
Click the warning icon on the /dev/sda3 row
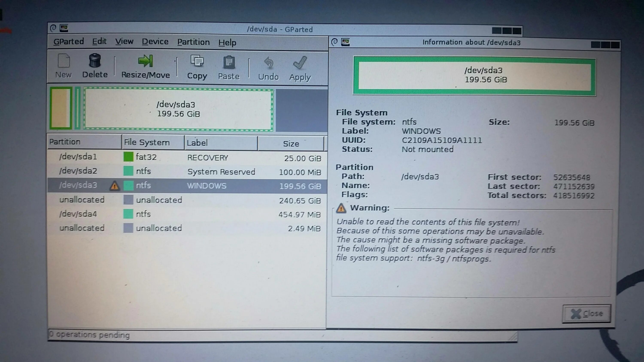[114, 186]
